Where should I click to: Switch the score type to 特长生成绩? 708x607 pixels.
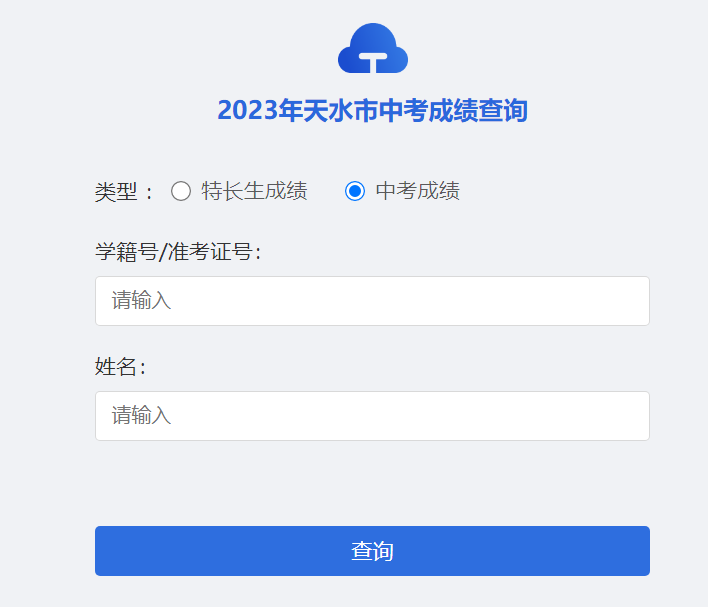(x=181, y=191)
